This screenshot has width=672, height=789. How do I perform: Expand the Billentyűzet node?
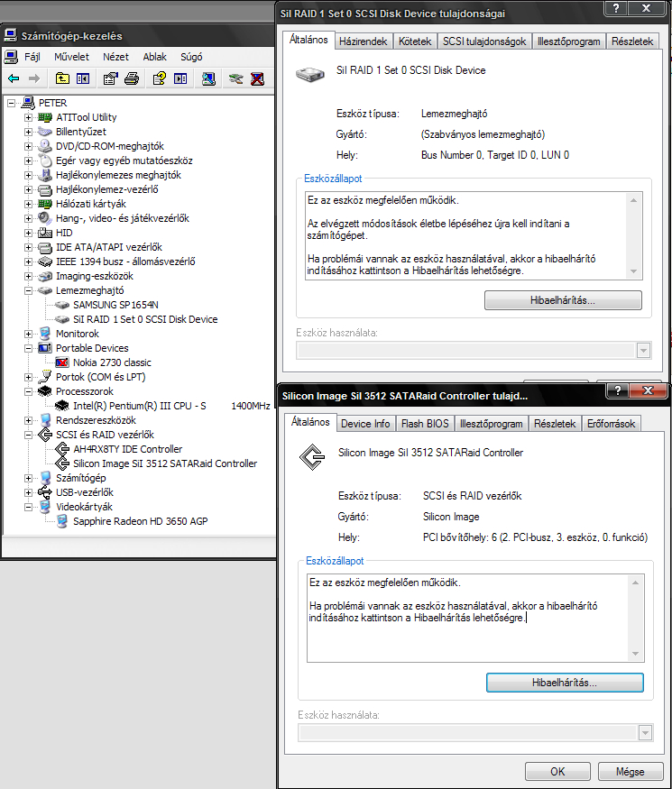click(28, 132)
